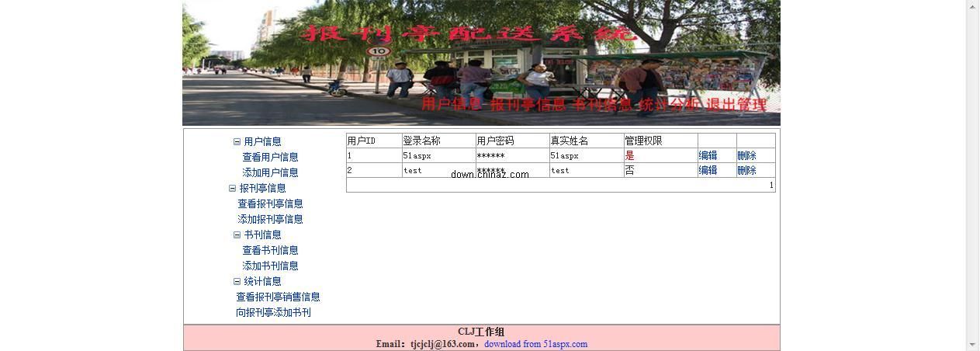Click the 管理权限 column header
980x351 pixels.
click(x=660, y=141)
